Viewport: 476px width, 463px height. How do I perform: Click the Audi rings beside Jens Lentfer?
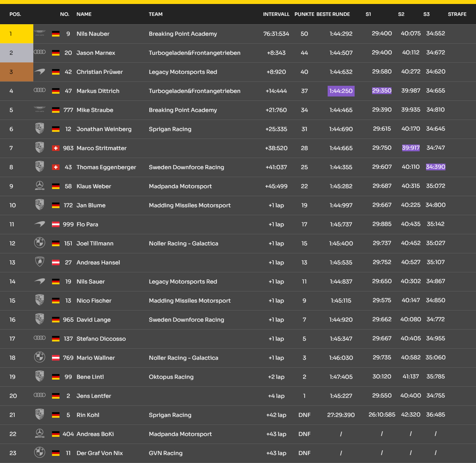pos(40,395)
